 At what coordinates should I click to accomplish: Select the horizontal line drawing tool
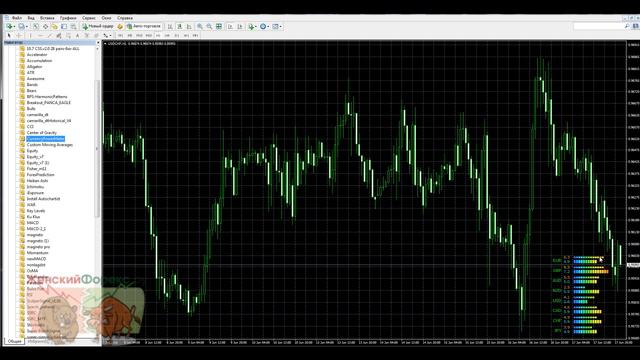(x=40, y=36)
